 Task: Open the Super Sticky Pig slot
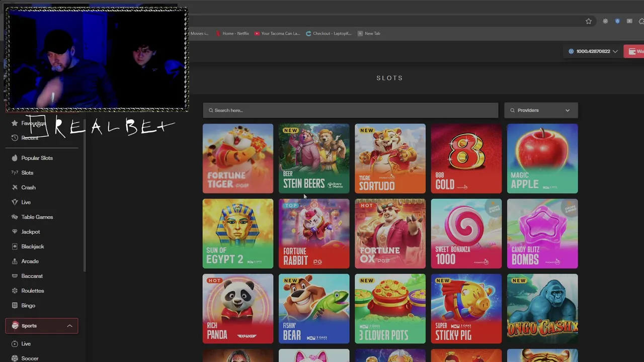point(466,309)
